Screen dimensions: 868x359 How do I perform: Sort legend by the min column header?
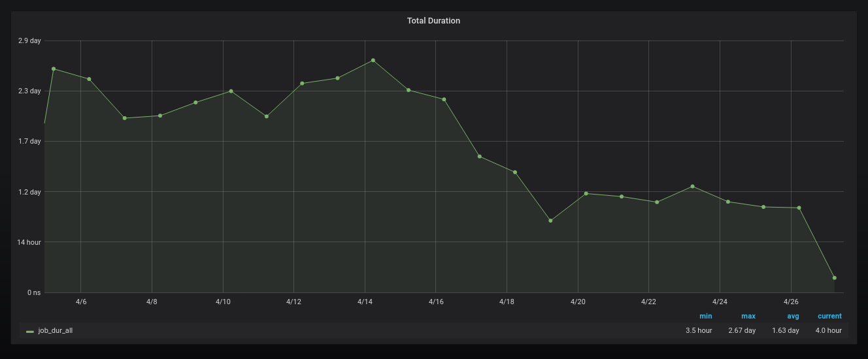tap(705, 316)
